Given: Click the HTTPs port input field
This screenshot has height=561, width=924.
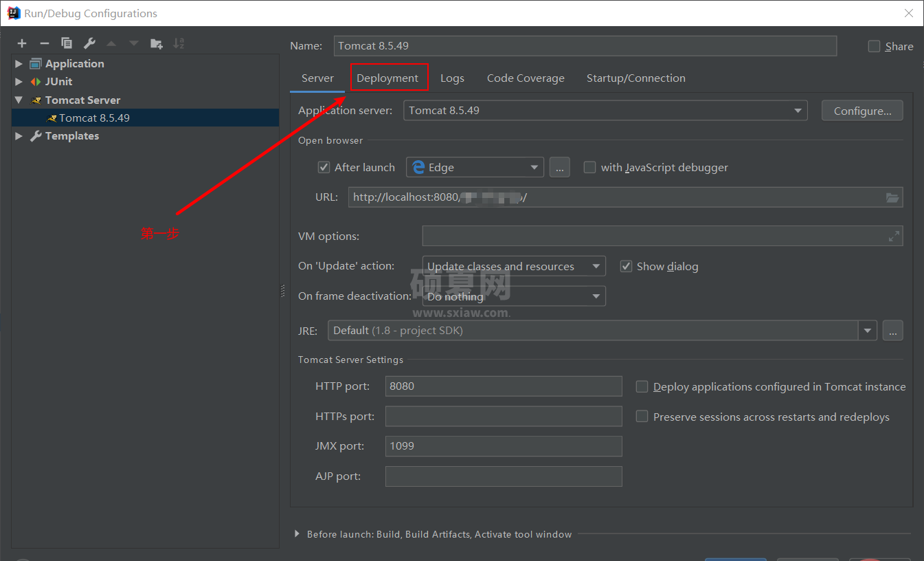Looking at the screenshot, I should pos(504,416).
